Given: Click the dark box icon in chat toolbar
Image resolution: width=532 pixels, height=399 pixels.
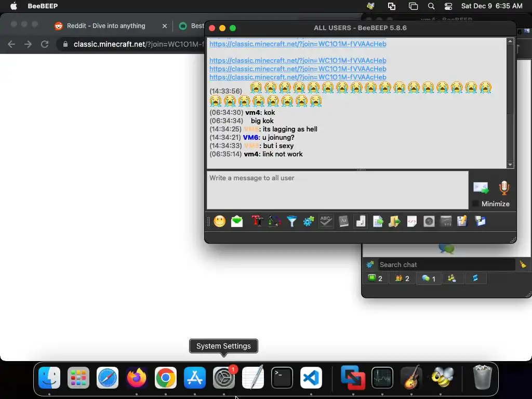Looking at the screenshot, I should [x=446, y=221].
